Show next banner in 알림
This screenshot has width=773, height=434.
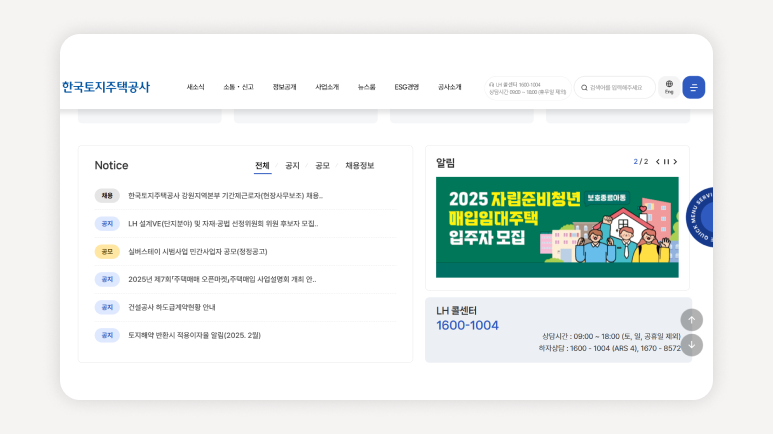(x=675, y=162)
